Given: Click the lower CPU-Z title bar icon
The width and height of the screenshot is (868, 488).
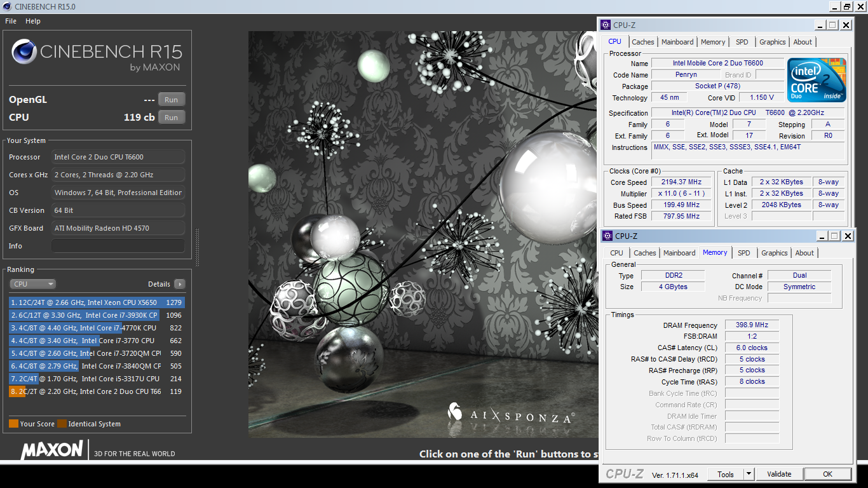Looking at the screenshot, I should pos(608,236).
